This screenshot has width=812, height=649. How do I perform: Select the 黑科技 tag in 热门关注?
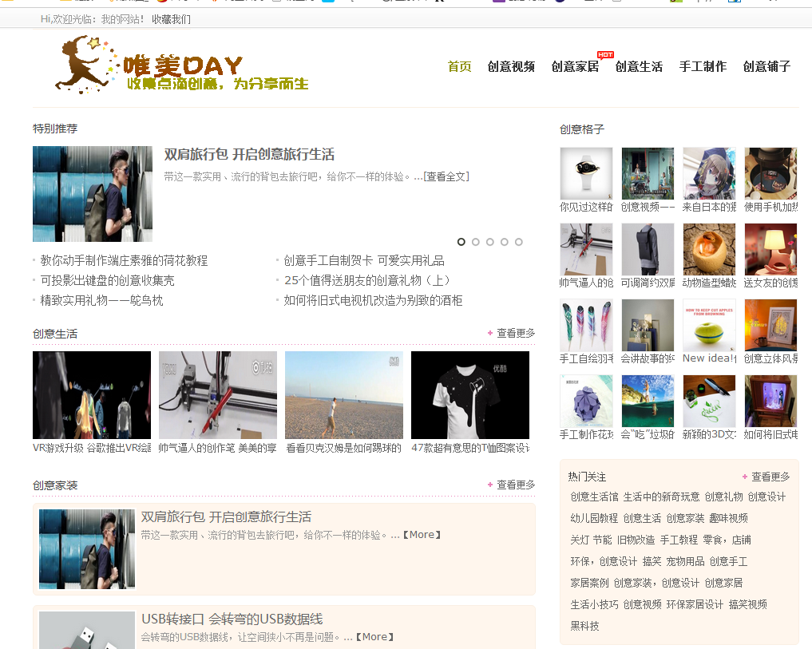coord(584,627)
